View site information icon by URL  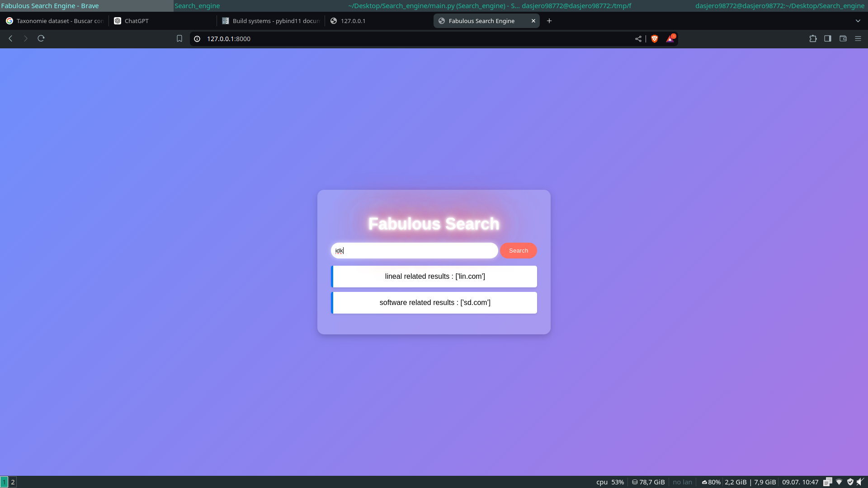(197, 39)
